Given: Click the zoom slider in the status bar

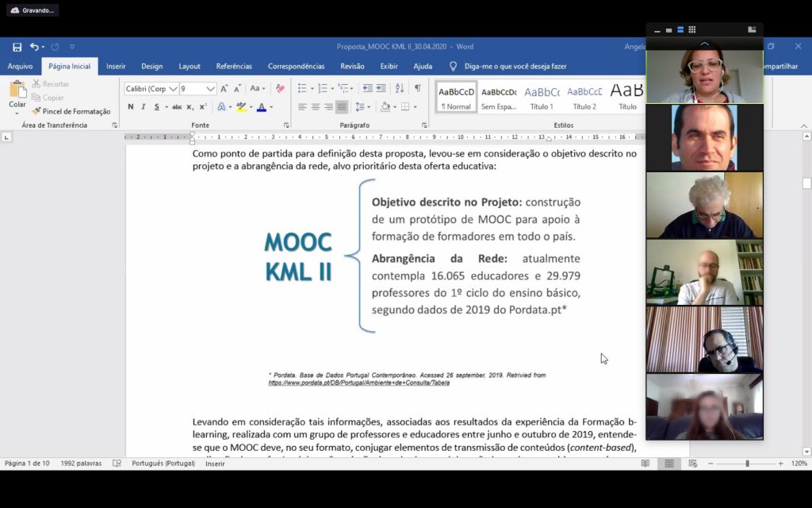Looking at the screenshot, I should (747, 464).
